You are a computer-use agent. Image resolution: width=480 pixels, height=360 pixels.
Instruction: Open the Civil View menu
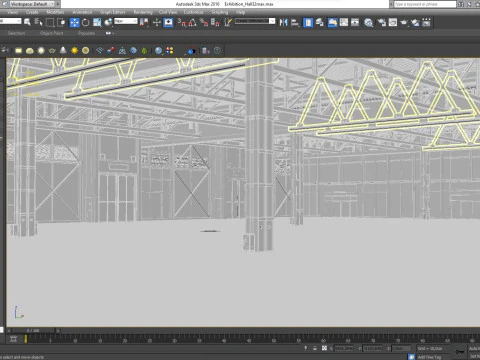click(x=168, y=12)
